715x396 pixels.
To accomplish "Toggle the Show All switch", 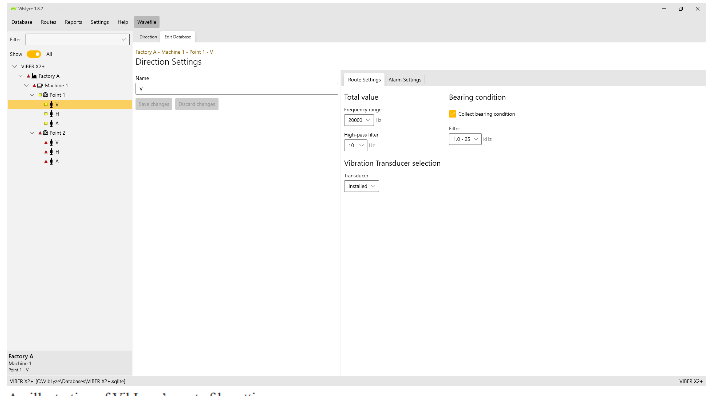I will (x=34, y=54).
